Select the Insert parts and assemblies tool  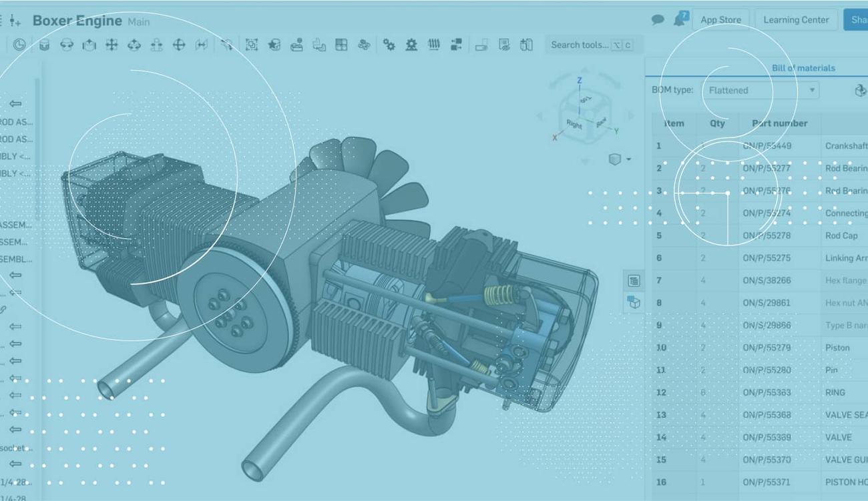click(x=44, y=45)
